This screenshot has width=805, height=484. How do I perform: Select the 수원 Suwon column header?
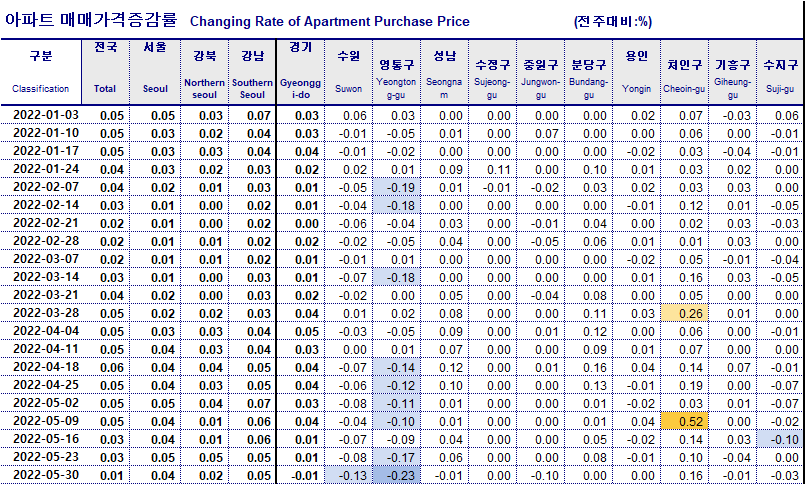tap(349, 72)
